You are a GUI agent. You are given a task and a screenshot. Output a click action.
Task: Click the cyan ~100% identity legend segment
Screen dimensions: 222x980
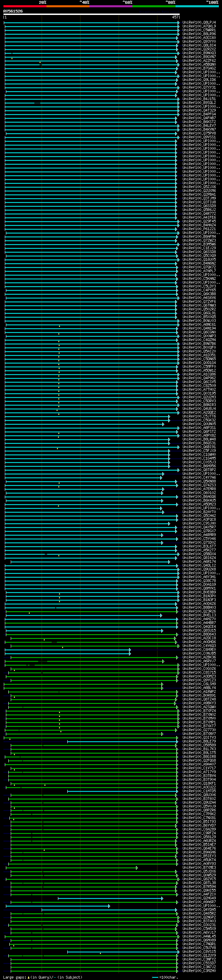coord(197,6)
